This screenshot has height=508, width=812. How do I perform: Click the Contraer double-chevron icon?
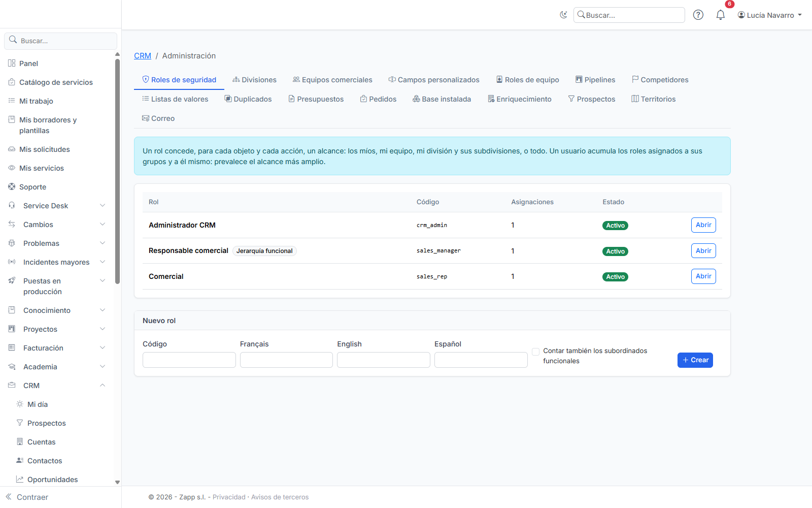pos(9,497)
